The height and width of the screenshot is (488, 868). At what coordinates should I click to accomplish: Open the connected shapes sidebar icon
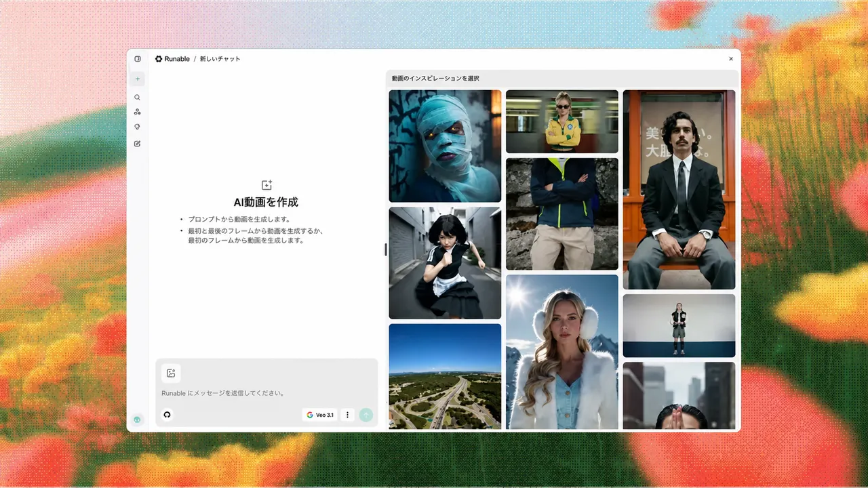[138, 112]
